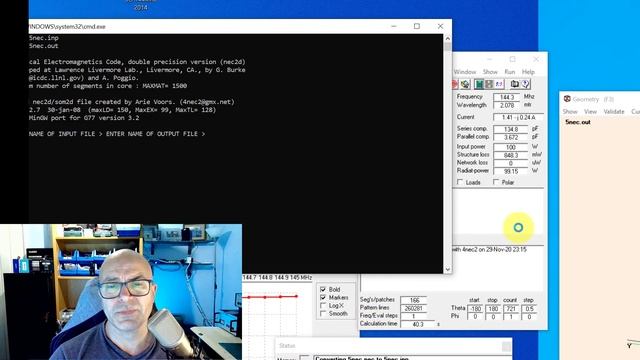640x360 pixels.
Task: Click the Phi stop field
Action: pyautogui.click(x=493, y=317)
